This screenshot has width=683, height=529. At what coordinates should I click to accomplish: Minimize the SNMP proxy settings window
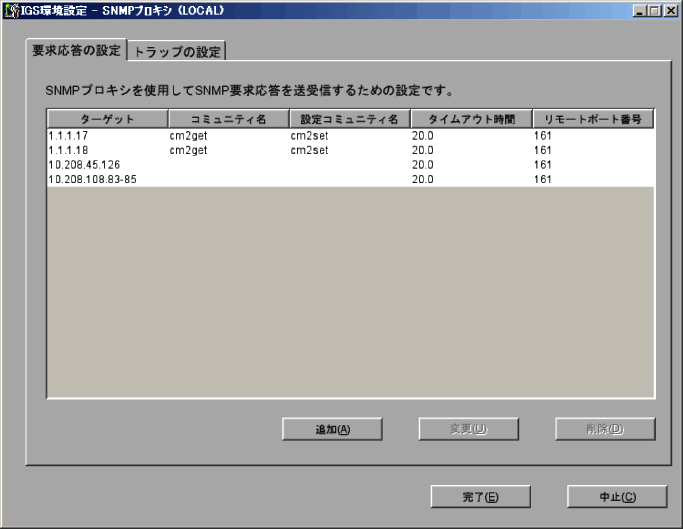641,10
